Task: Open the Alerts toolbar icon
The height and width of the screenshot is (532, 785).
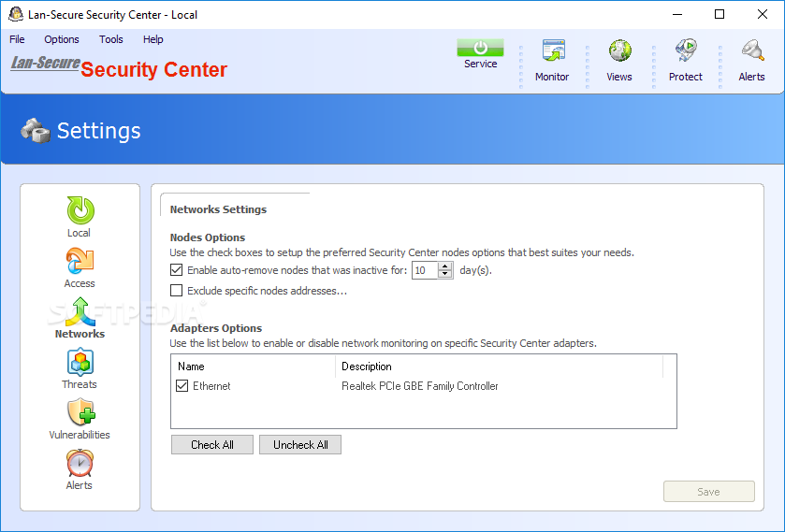Action: (751, 61)
